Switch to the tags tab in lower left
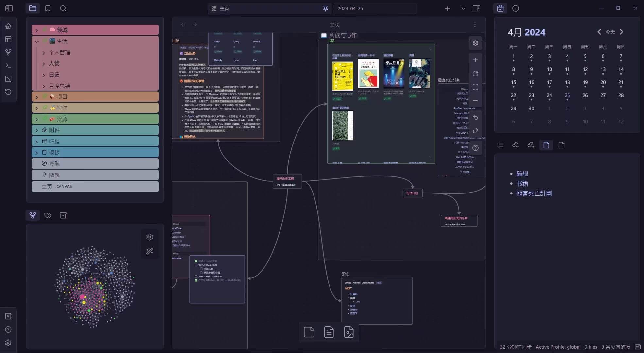Image resolution: width=644 pixels, height=353 pixels. pos(48,215)
